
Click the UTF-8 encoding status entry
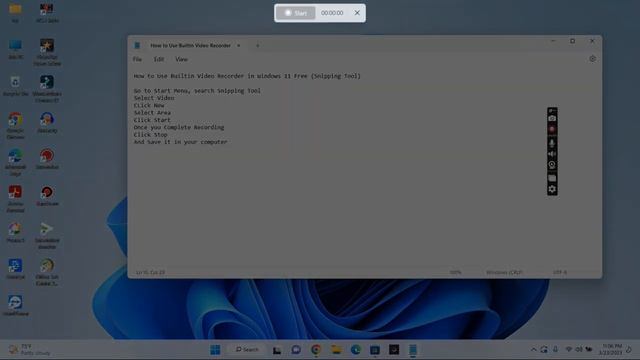click(x=560, y=272)
